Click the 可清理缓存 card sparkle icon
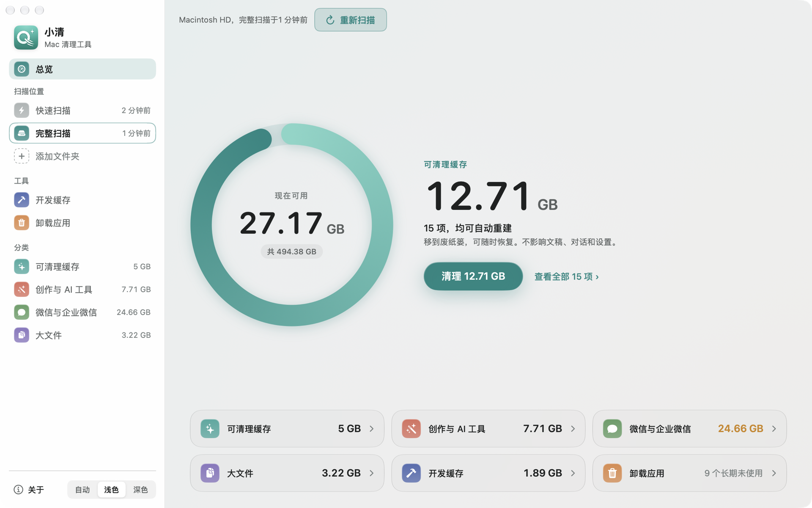The image size is (812, 508). pos(210,429)
